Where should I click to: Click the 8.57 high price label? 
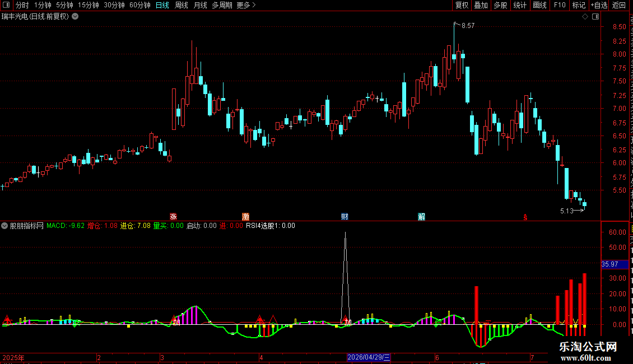click(468, 26)
